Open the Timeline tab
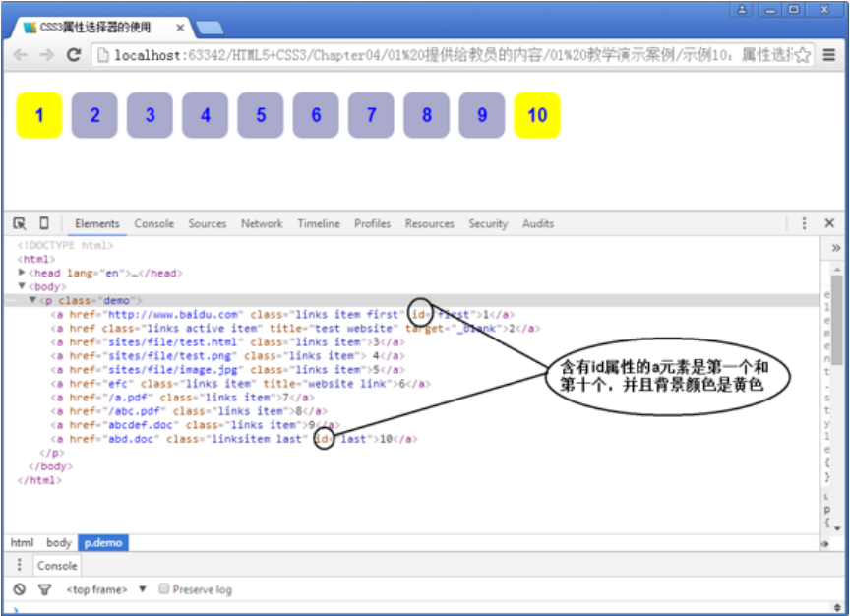 pyautogui.click(x=319, y=224)
